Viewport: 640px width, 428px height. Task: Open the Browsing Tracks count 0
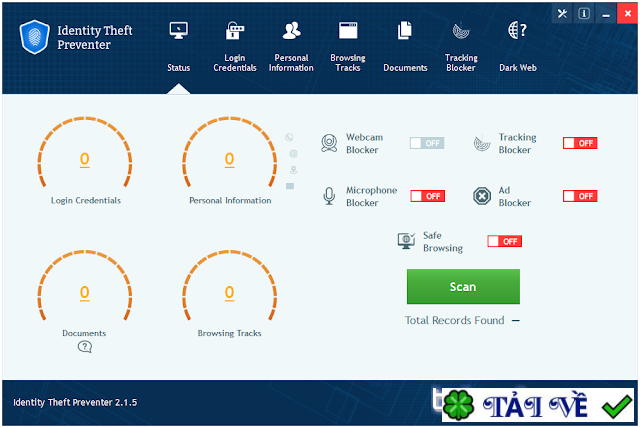[229, 293]
